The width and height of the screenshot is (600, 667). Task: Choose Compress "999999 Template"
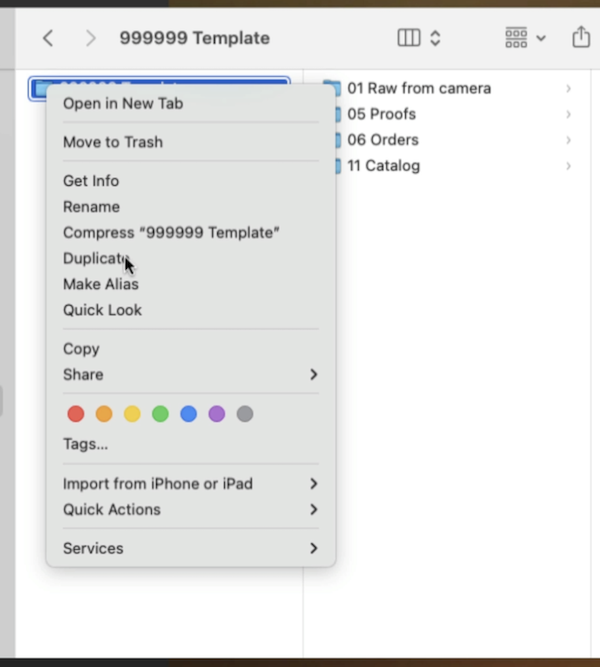tap(171, 233)
